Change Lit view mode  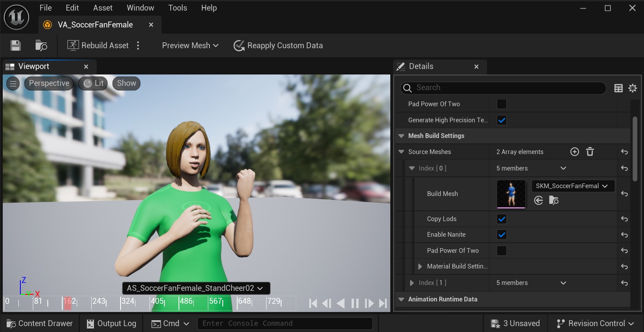point(93,83)
